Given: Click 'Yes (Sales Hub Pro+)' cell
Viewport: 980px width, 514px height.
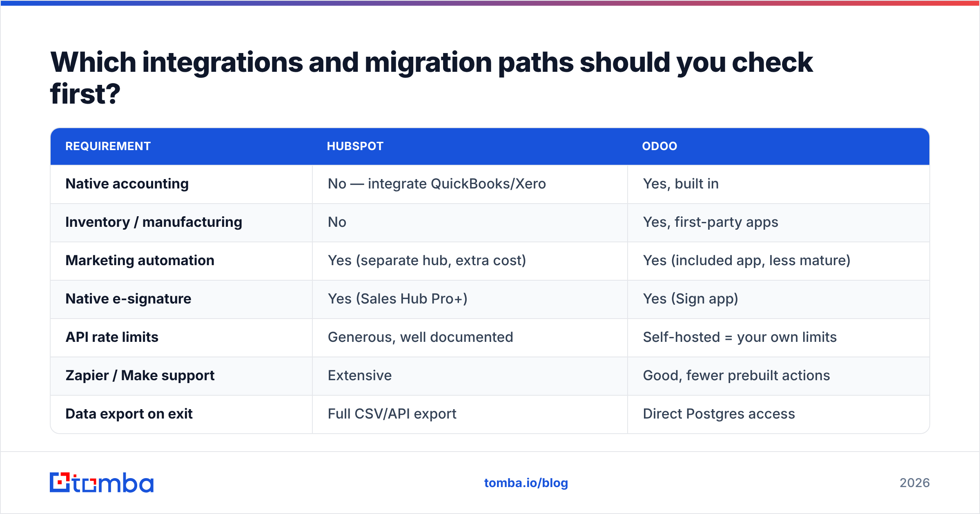Looking at the screenshot, I should [397, 299].
